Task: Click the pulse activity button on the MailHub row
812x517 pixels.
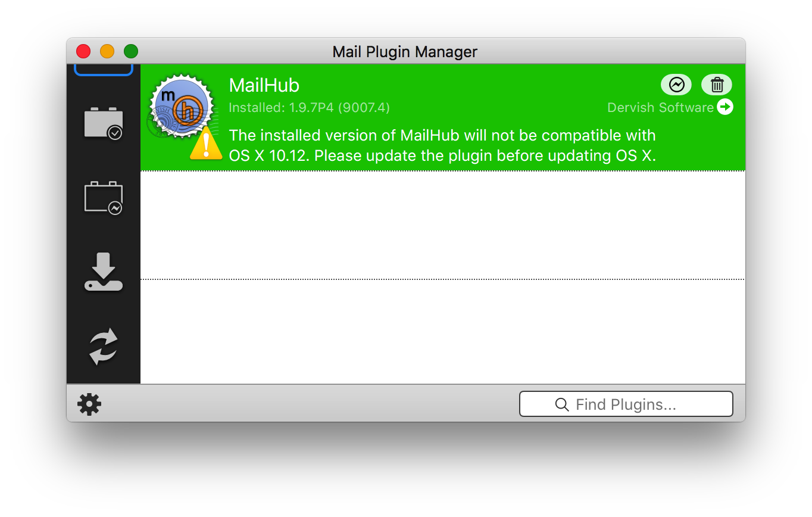Action: click(x=676, y=85)
